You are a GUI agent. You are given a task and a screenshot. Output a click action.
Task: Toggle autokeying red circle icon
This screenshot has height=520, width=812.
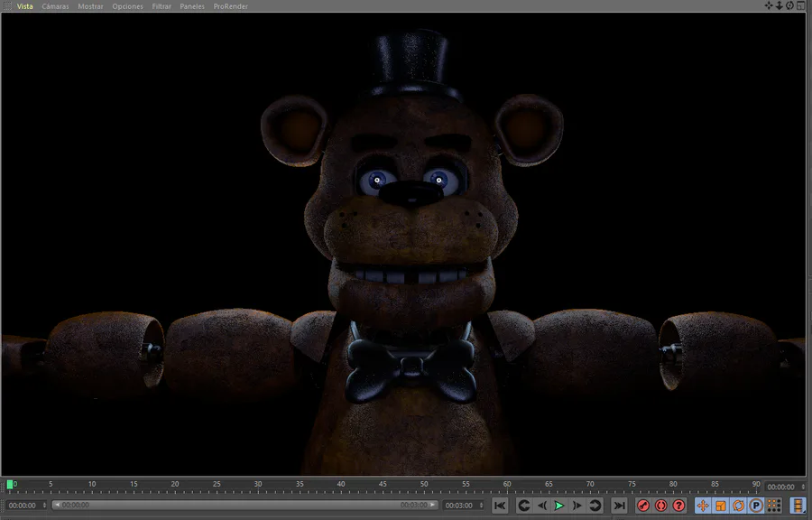tap(660, 506)
